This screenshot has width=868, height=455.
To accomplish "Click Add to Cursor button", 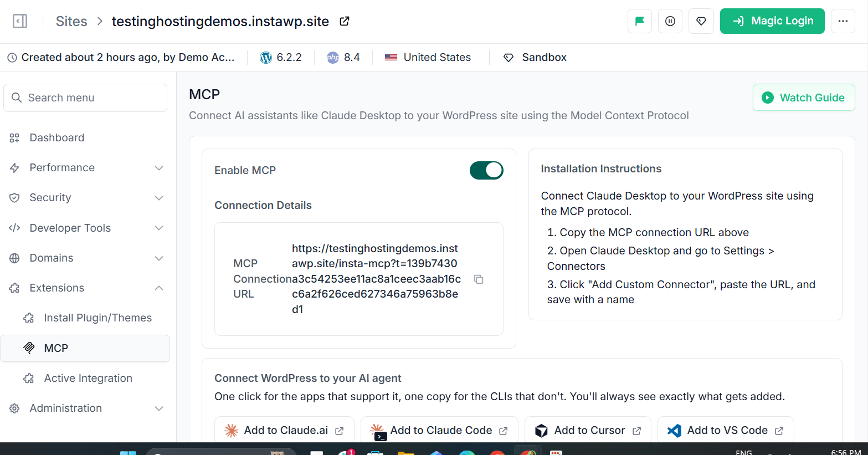I will point(588,431).
